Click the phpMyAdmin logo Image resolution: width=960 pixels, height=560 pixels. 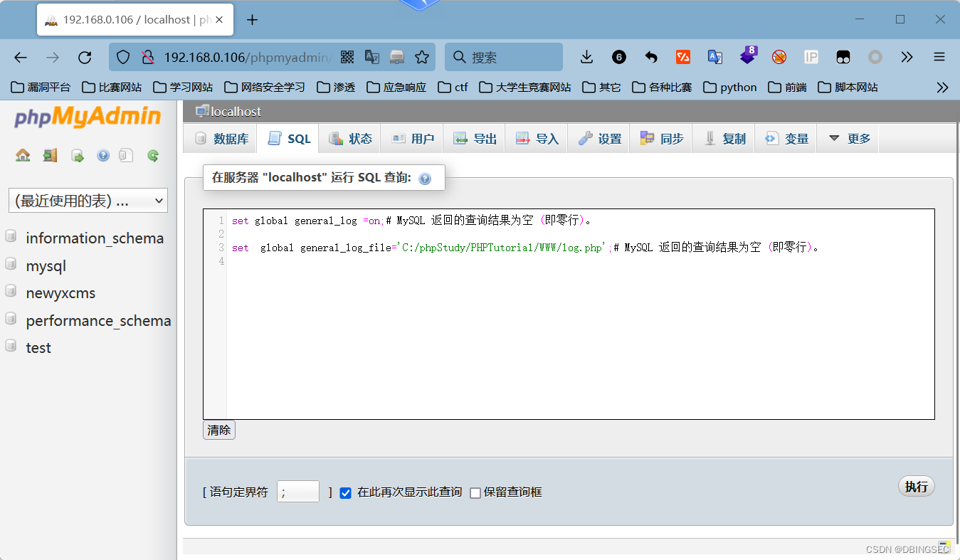88,117
